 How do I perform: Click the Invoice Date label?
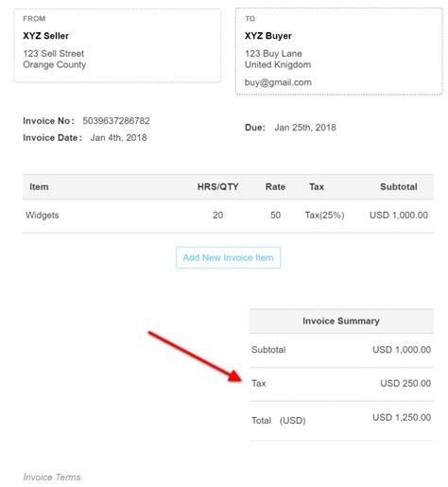[53, 138]
